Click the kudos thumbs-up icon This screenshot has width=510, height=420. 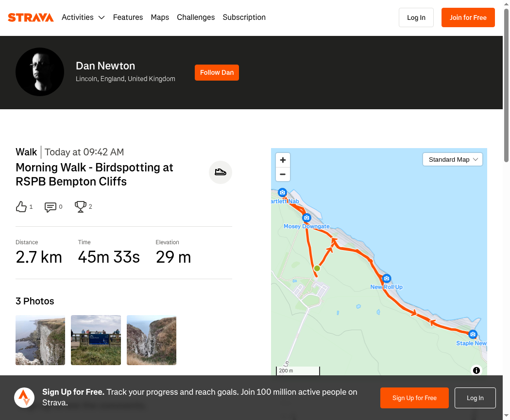[21, 207]
